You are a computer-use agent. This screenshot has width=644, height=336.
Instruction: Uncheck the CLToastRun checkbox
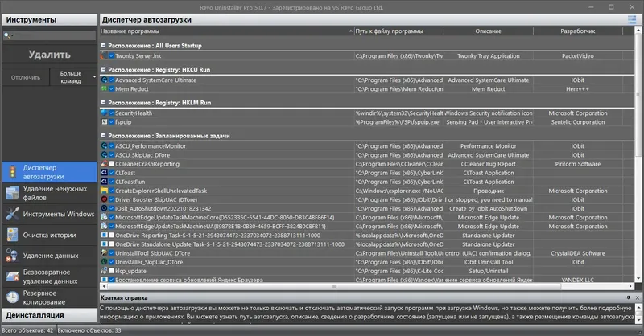click(x=111, y=182)
